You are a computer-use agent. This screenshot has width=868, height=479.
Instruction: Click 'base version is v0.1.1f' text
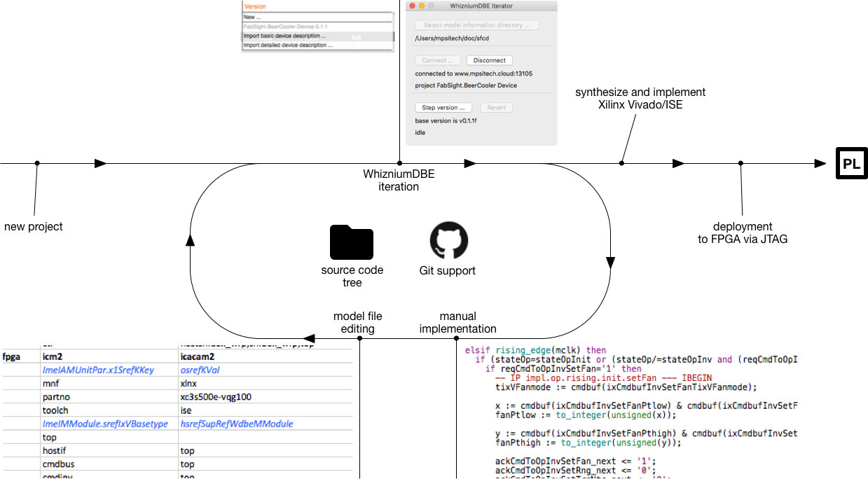tap(446, 120)
